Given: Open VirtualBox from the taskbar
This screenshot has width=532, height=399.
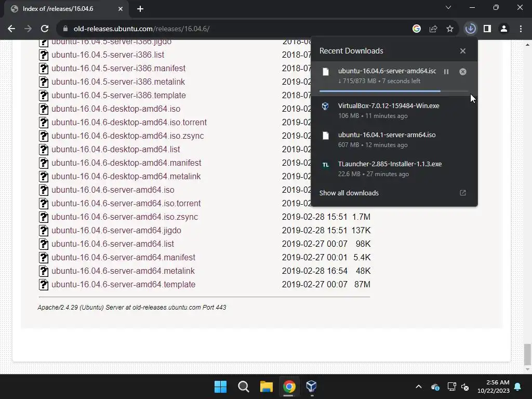Looking at the screenshot, I should pyautogui.click(x=312, y=387).
